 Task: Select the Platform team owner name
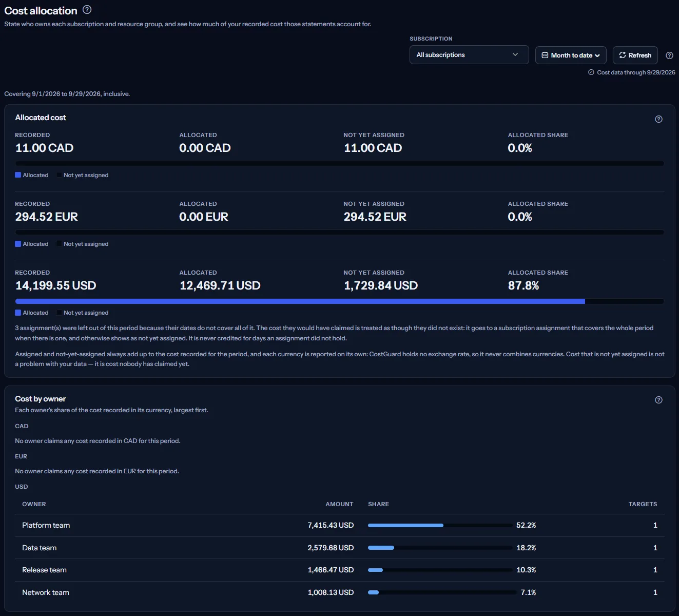[x=46, y=525]
